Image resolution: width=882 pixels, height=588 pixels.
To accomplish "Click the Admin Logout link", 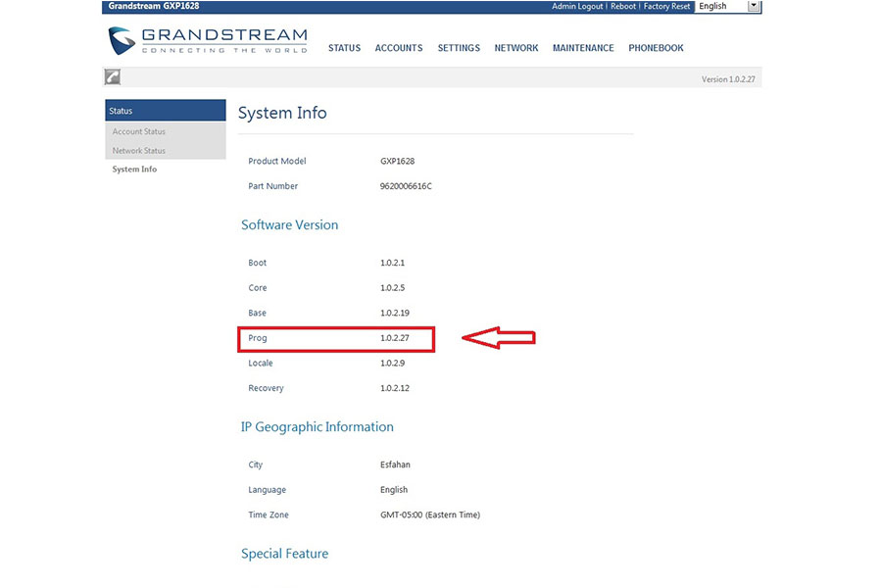I will tap(577, 6).
